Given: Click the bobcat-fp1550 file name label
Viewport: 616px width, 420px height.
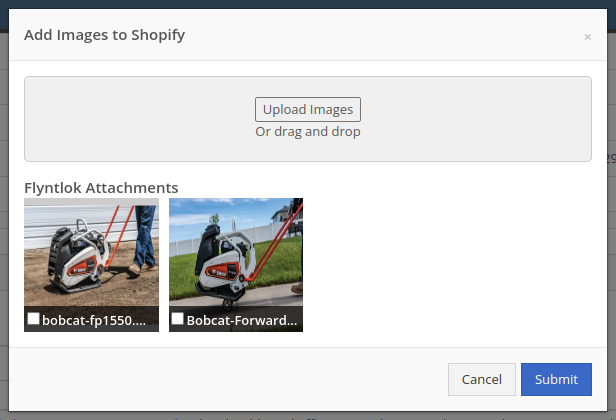Looking at the screenshot, I should 94,320.
